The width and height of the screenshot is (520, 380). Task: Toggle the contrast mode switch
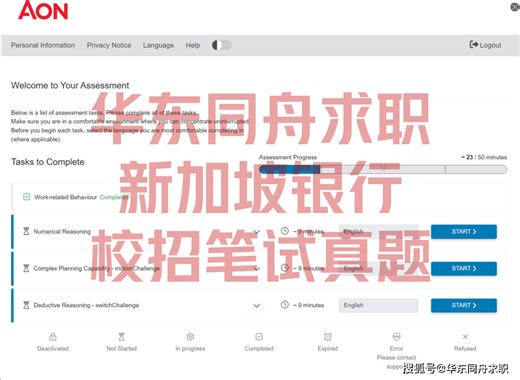tap(222, 45)
